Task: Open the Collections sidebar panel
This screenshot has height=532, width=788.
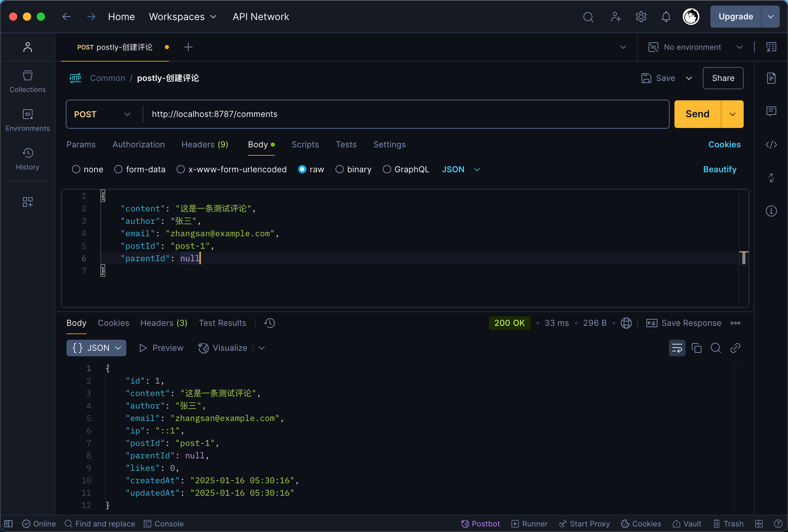Action: (x=27, y=81)
